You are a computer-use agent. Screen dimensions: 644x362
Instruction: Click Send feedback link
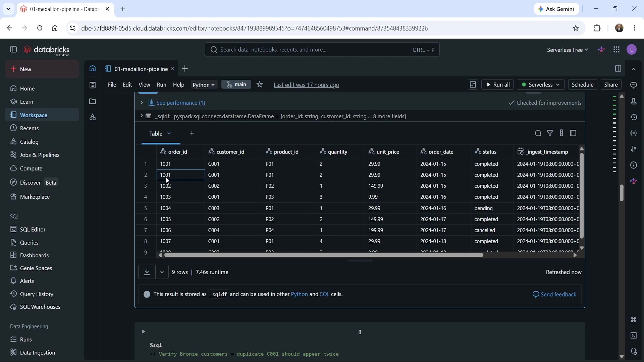554,294
